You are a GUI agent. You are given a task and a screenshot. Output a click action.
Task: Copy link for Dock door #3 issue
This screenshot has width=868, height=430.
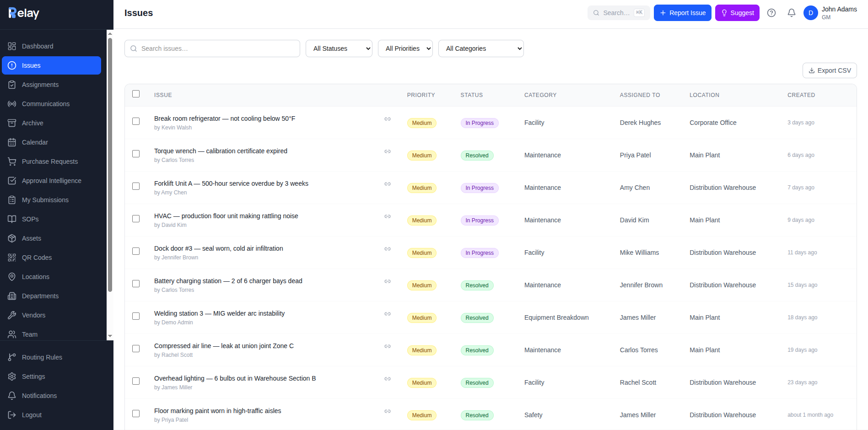388,249
